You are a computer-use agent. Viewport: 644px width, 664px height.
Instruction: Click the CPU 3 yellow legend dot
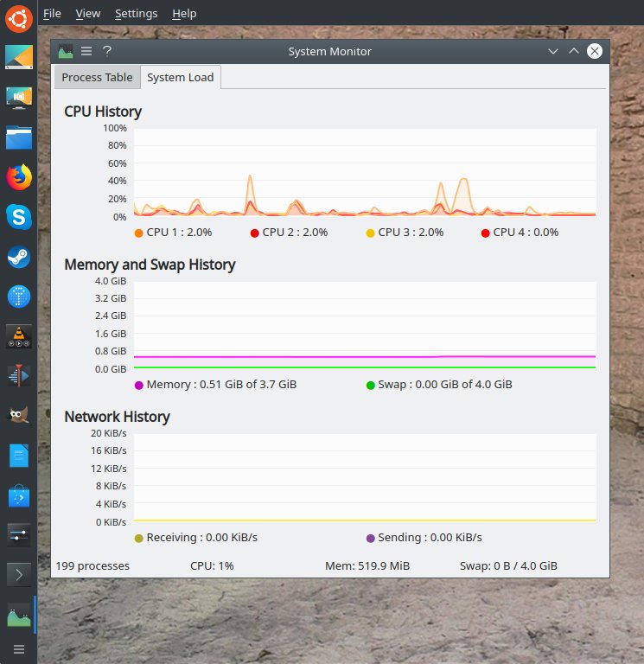370,233
